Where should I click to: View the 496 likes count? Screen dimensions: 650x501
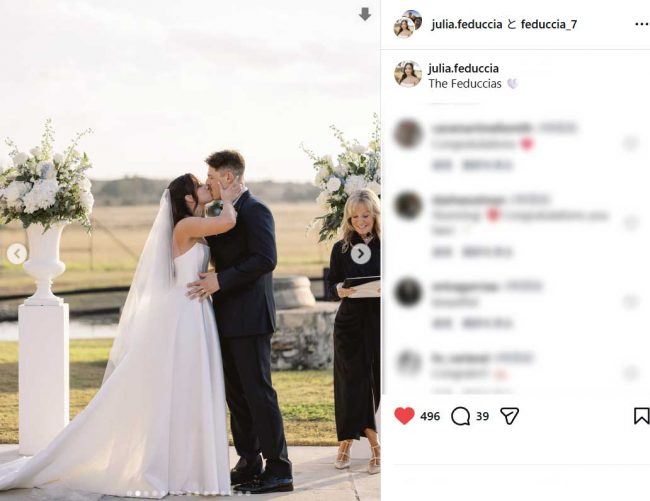[430, 416]
